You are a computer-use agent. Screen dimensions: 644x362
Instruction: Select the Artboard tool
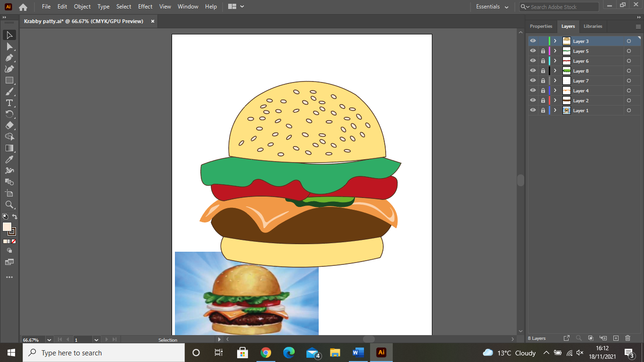click(9, 194)
